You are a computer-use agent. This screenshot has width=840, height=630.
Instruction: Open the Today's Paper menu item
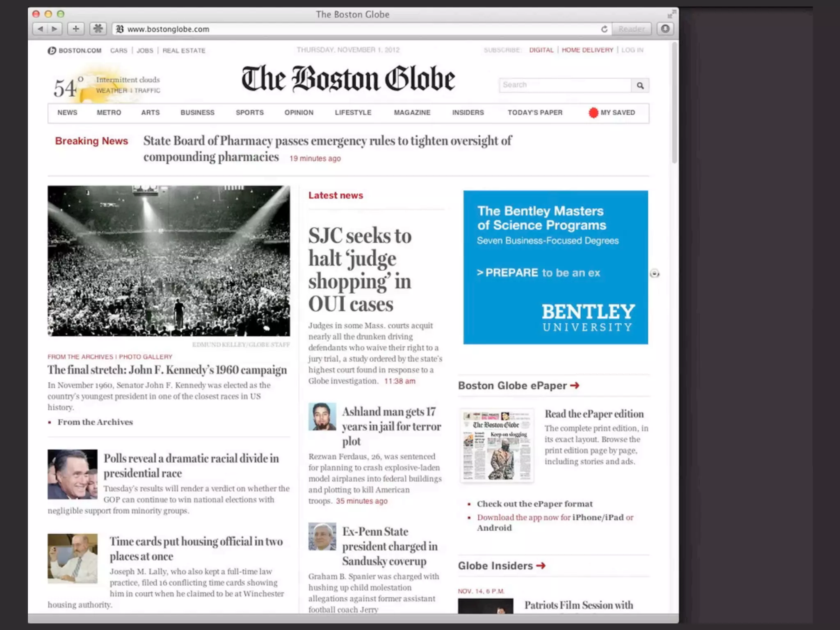click(535, 112)
